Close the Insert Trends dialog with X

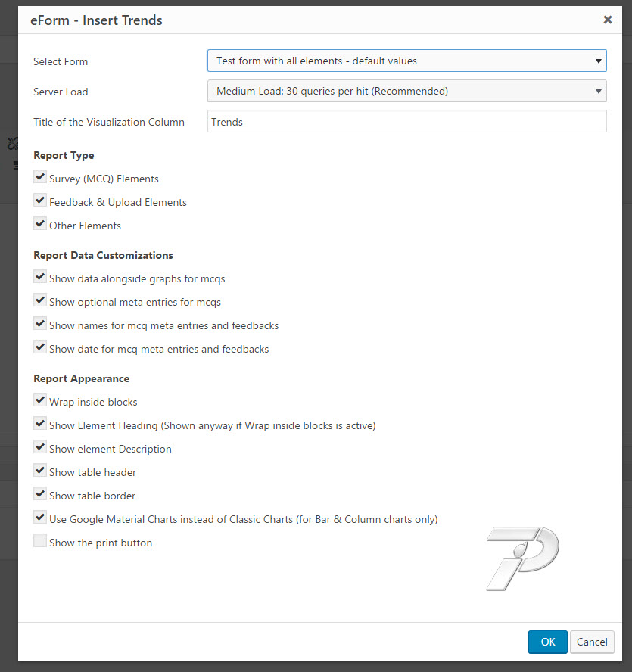pos(607,20)
